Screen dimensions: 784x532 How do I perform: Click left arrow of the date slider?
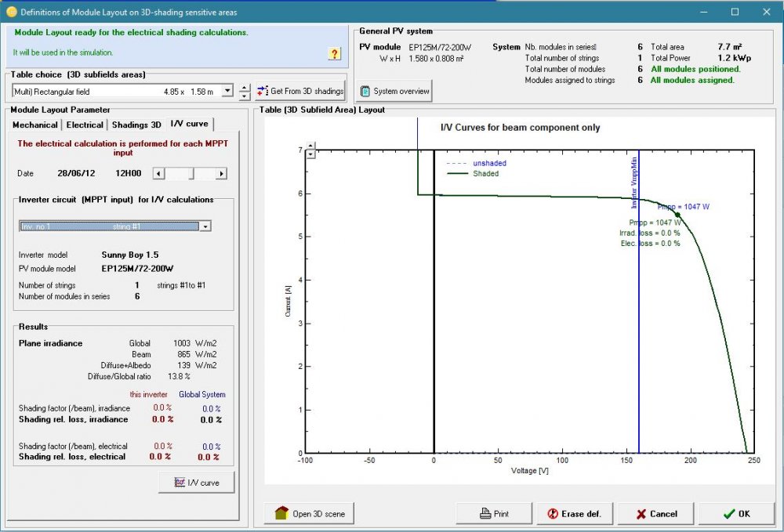158,173
